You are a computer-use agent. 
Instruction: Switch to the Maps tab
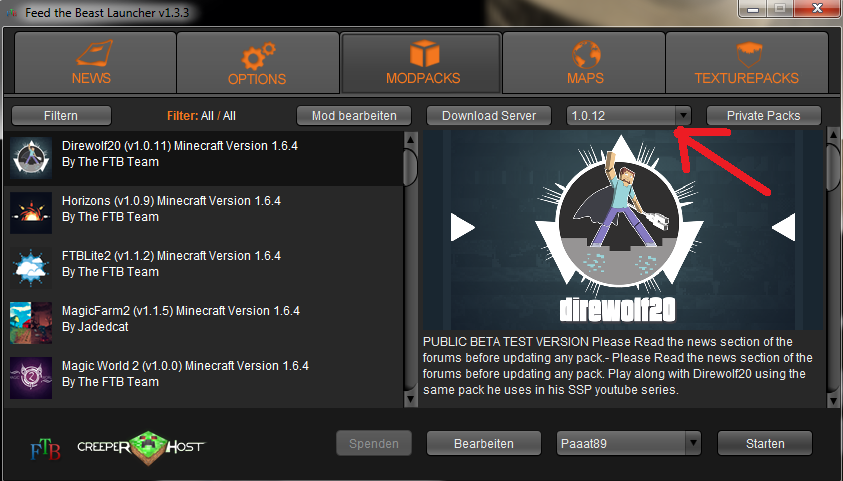pos(585,63)
